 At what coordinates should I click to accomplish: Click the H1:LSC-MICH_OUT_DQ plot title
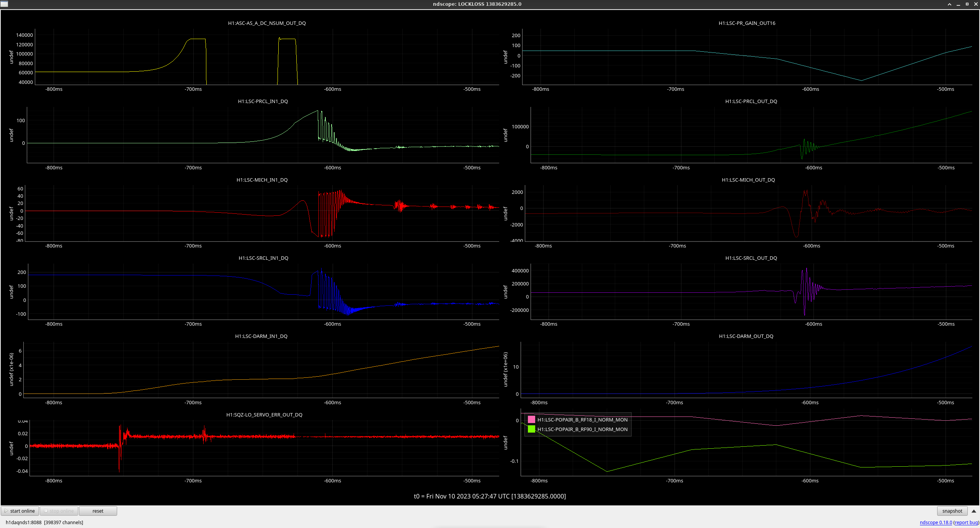pos(748,180)
